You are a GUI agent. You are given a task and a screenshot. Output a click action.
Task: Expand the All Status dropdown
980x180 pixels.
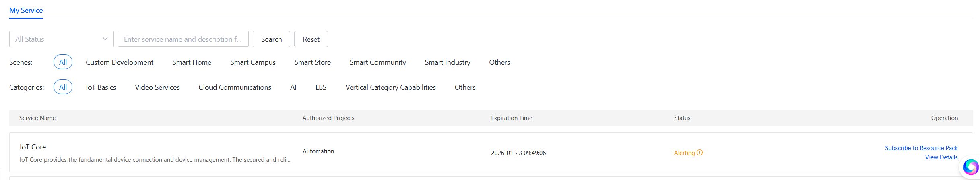click(x=61, y=39)
